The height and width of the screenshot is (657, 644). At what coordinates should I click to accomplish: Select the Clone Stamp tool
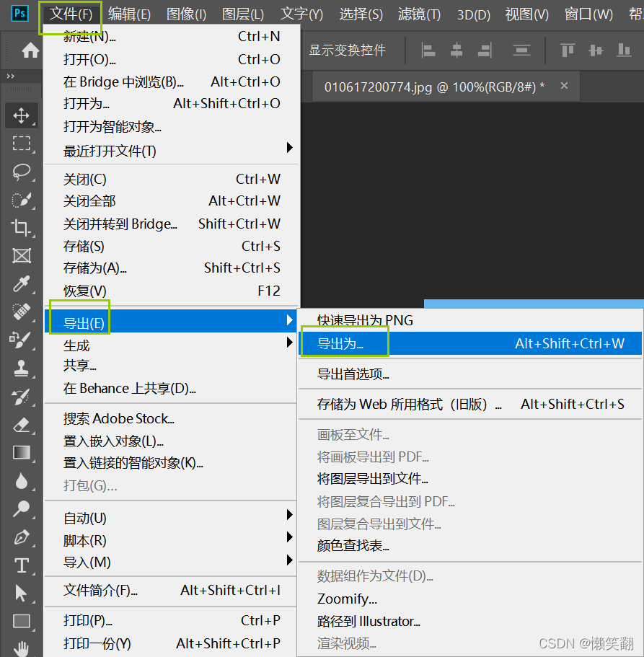22,369
